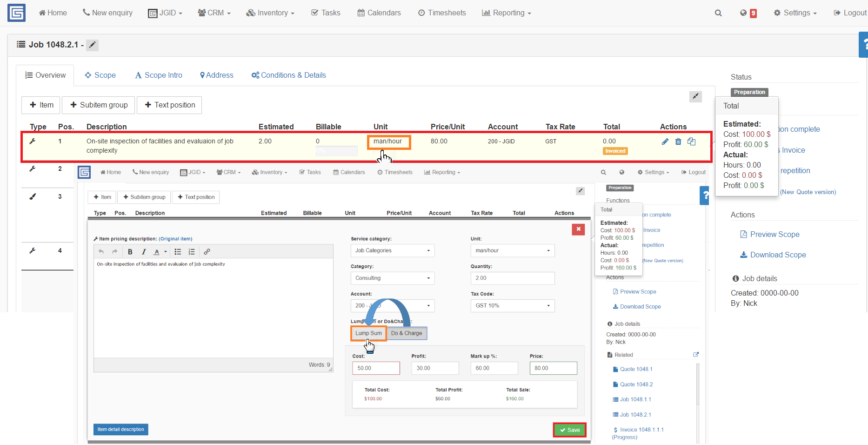Save the item with green Save button
868x445 pixels.
(x=569, y=430)
